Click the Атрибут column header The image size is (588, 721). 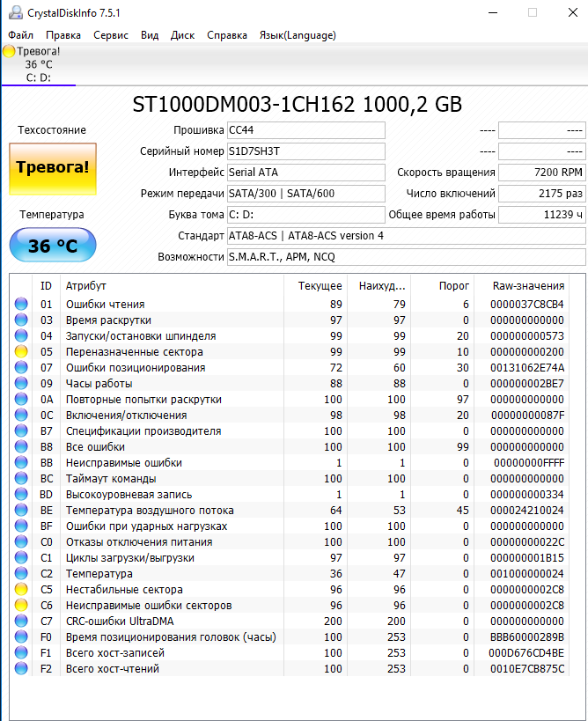coord(172,286)
